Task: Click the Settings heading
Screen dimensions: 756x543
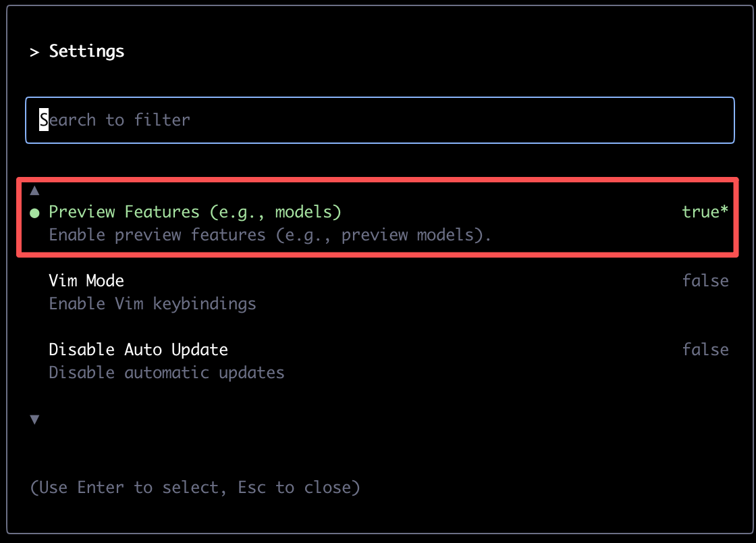Action: (87, 51)
